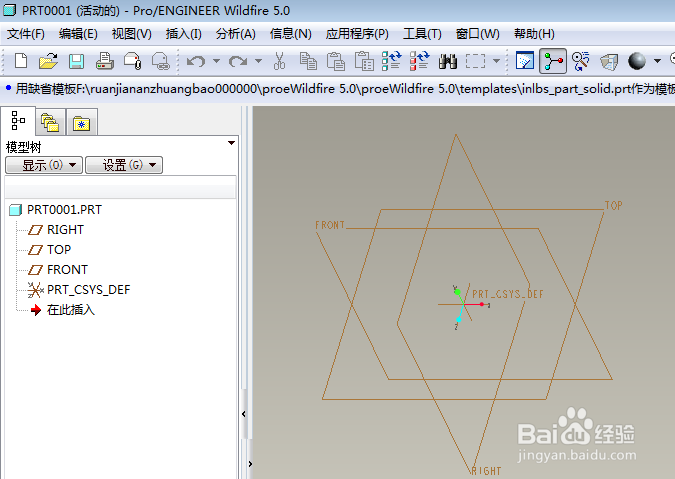Open the 插入(I) menu
The height and width of the screenshot is (479, 675).
[183, 34]
